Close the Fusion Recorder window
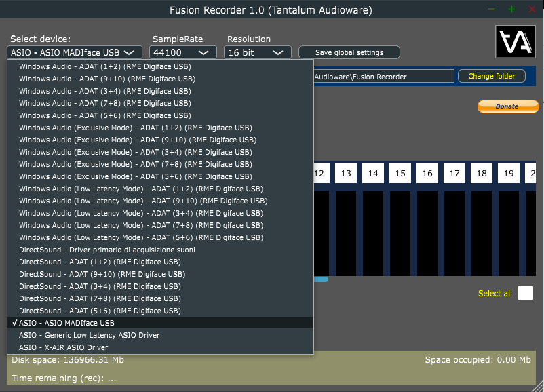The width and height of the screenshot is (544, 392). click(x=532, y=9)
